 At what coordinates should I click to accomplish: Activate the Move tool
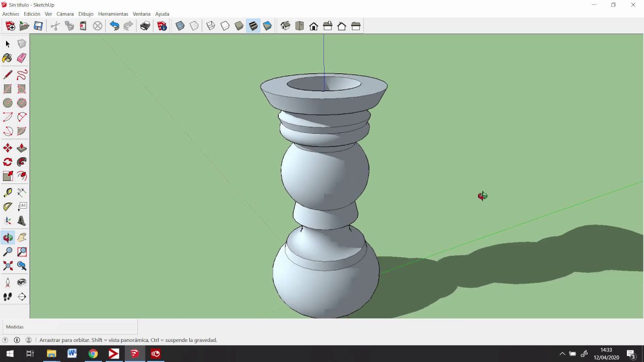click(8, 148)
